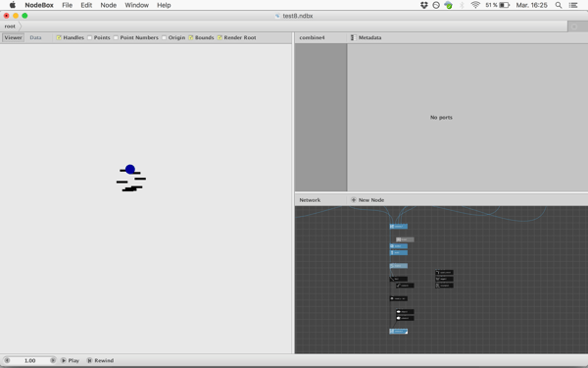Open Spotlight search magnifier in menu bar
588x368 pixels.
559,5
